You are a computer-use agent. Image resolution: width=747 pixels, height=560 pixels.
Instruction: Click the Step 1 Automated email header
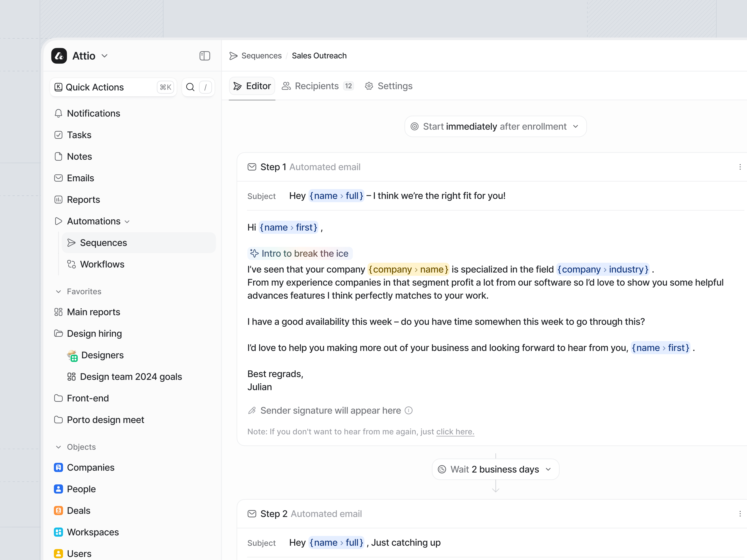492,167
